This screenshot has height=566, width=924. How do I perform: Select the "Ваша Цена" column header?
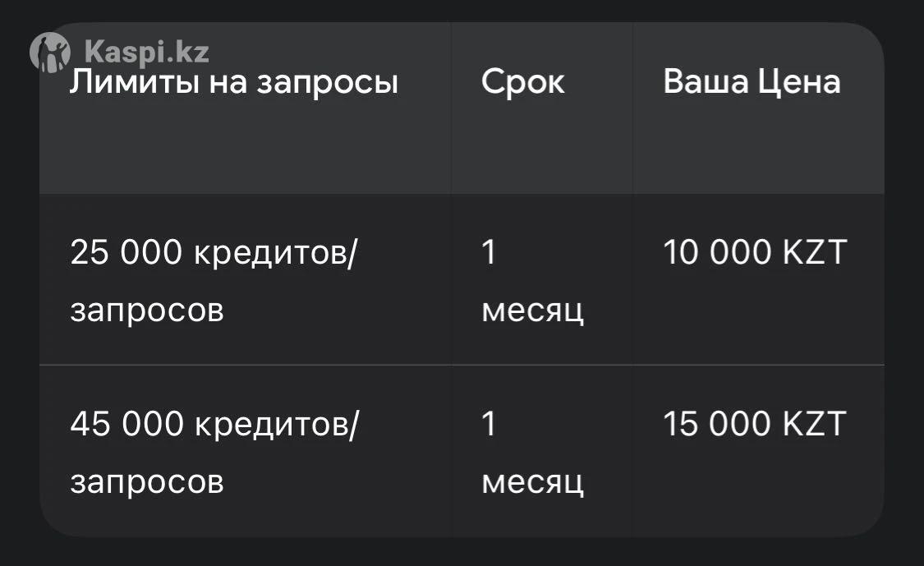point(752,82)
